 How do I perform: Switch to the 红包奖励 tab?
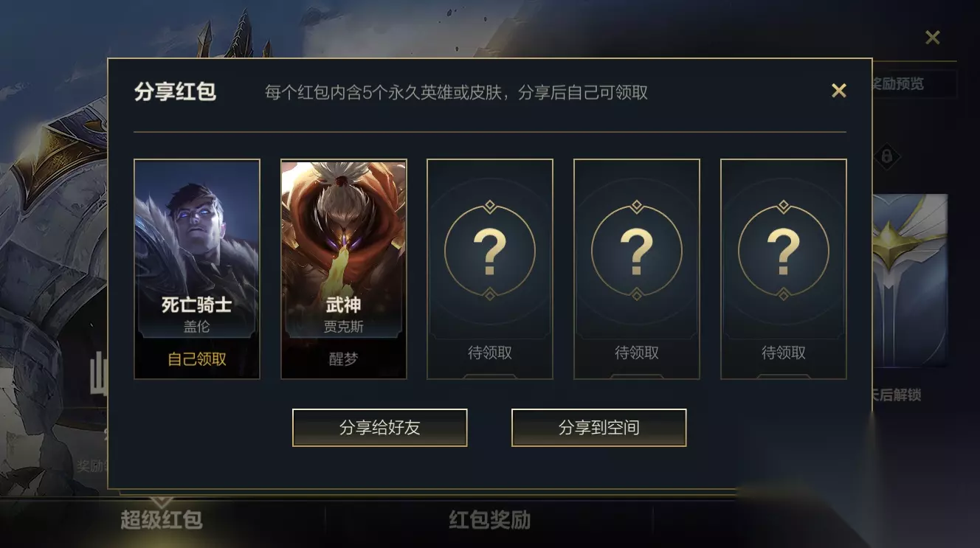(x=490, y=520)
